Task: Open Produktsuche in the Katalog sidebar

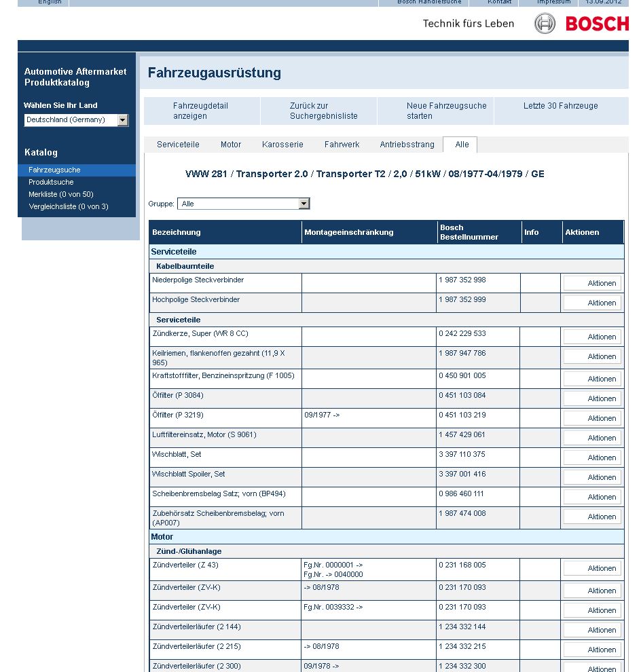Action: tap(51, 182)
